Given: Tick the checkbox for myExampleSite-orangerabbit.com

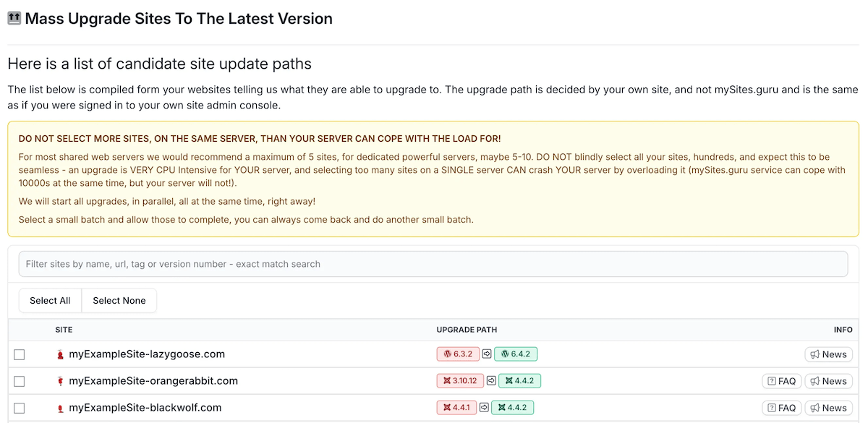Looking at the screenshot, I should click(x=20, y=381).
